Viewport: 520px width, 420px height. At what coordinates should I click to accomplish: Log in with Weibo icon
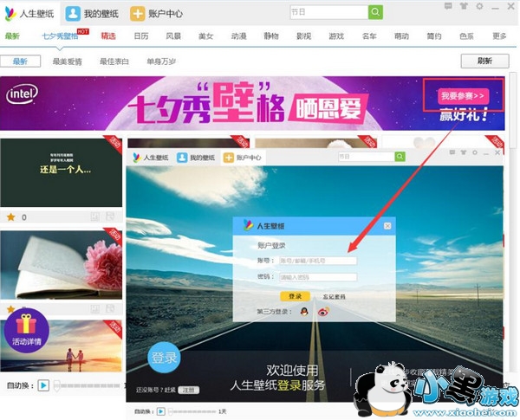323,312
